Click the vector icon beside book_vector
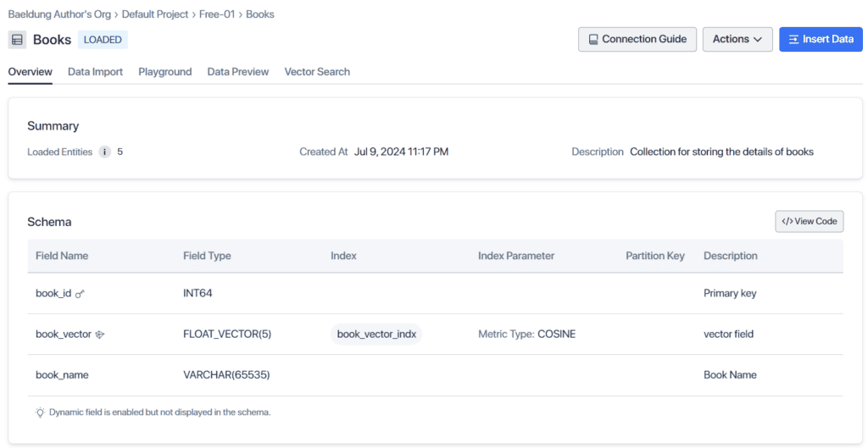The height and width of the screenshot is (448, 868). pos(100,335)
